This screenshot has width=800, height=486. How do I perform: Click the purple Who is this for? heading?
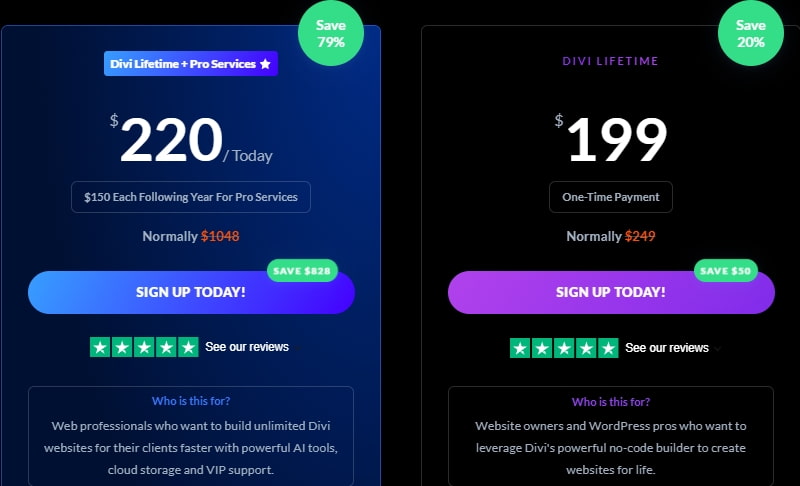[610, 402]
